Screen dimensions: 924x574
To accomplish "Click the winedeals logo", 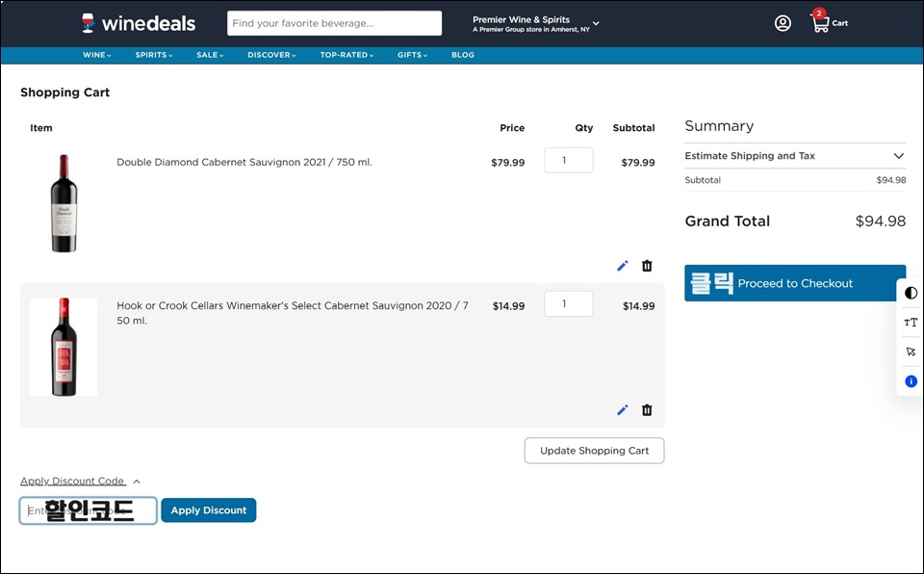I will click(x=139, y=23).
